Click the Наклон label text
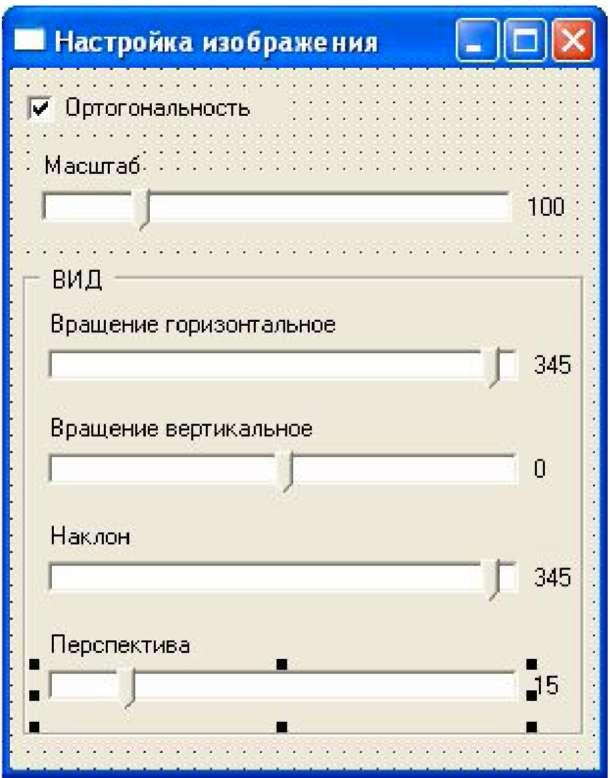The height and width of the screenshot is (778, 610). 91,537
